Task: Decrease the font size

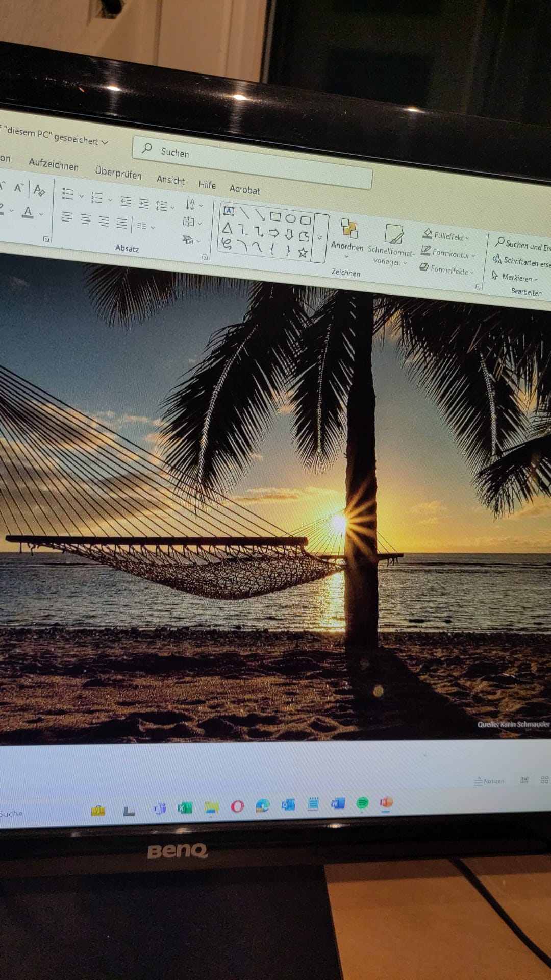Action: [19, 188]
